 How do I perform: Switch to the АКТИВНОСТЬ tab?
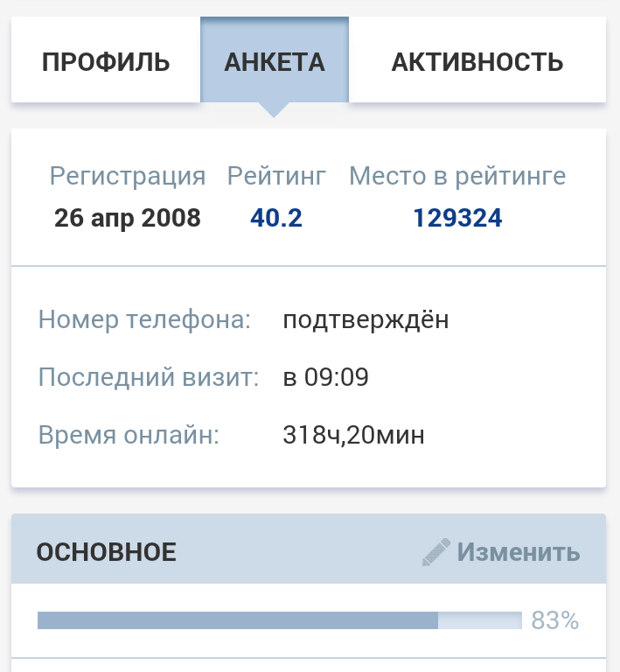477,62
